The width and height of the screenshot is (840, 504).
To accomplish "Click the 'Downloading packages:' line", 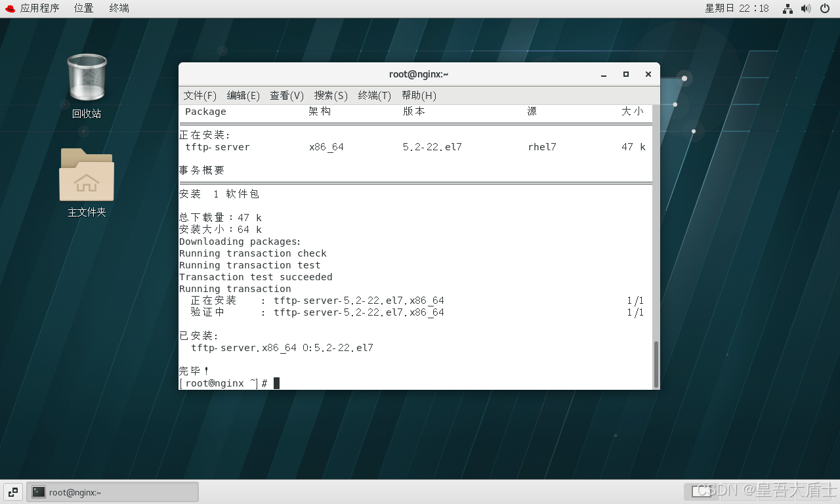I will (x=240, y=241).
